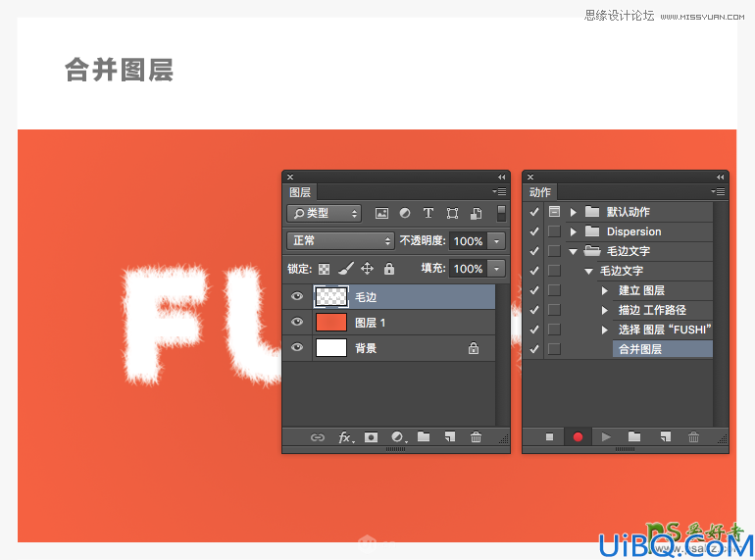Click the red record button
Image resolution: width=755 pixels, height=560 pixels.
(x=578, y=436)
